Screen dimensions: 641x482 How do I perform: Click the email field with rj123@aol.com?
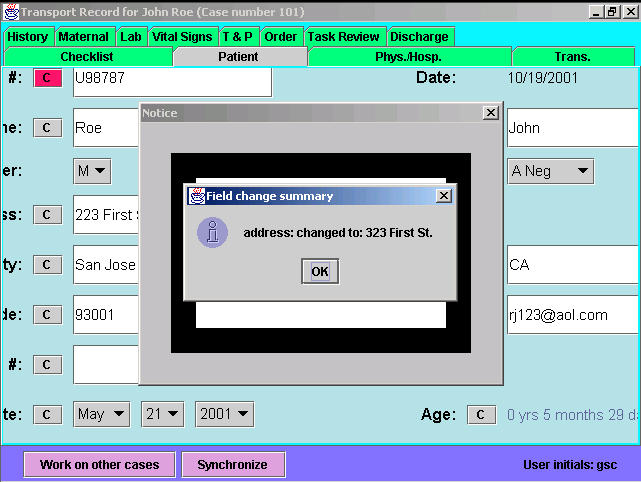click(x=572, y=315)
